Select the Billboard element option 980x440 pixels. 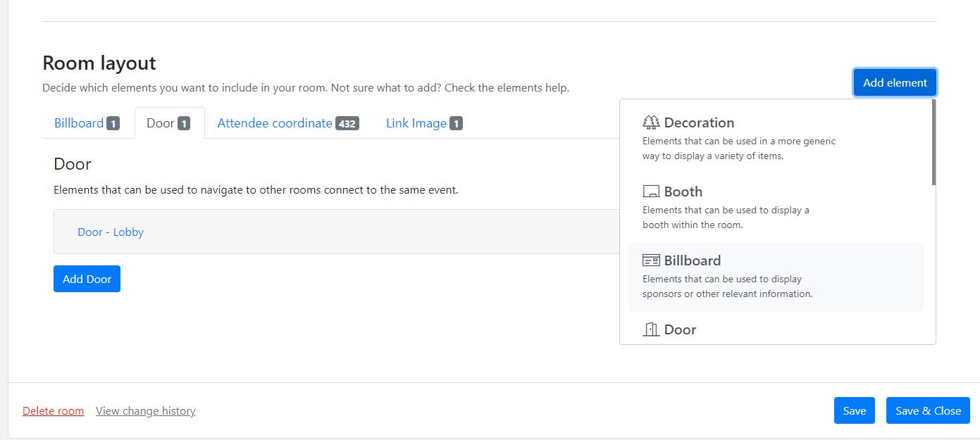click(776, 277)
